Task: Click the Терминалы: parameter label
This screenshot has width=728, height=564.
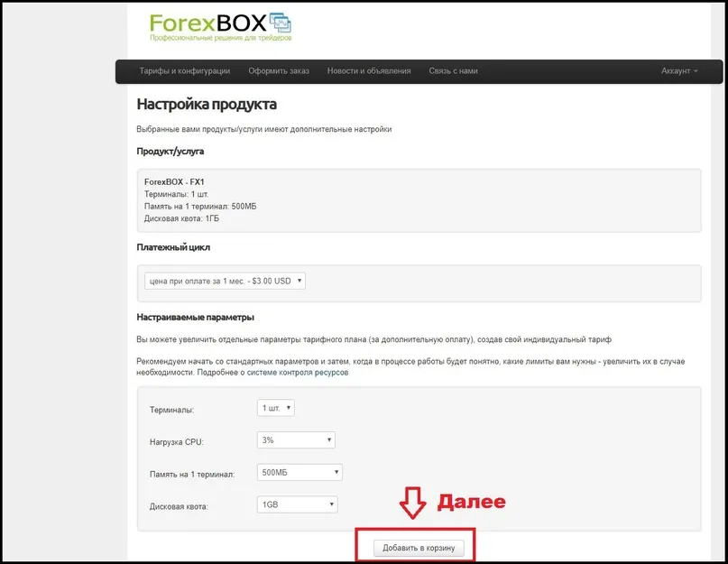Action: 171,411
